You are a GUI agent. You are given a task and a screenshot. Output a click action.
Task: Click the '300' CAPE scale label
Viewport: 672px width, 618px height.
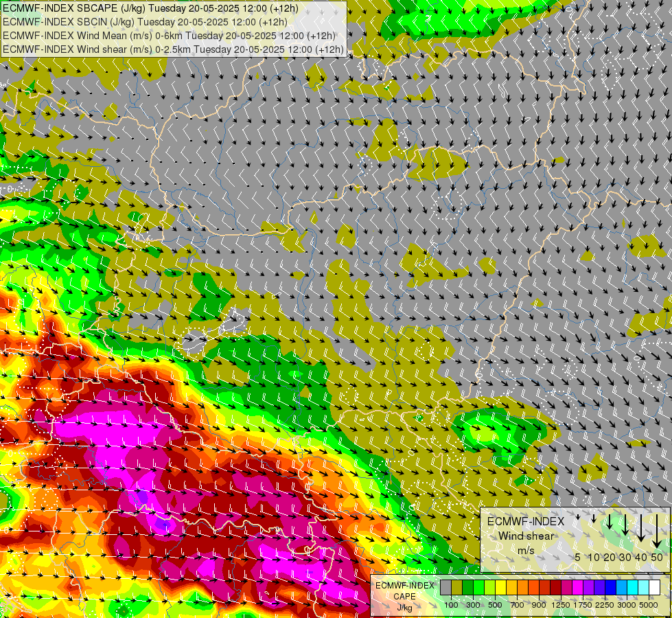click(473, 605)
